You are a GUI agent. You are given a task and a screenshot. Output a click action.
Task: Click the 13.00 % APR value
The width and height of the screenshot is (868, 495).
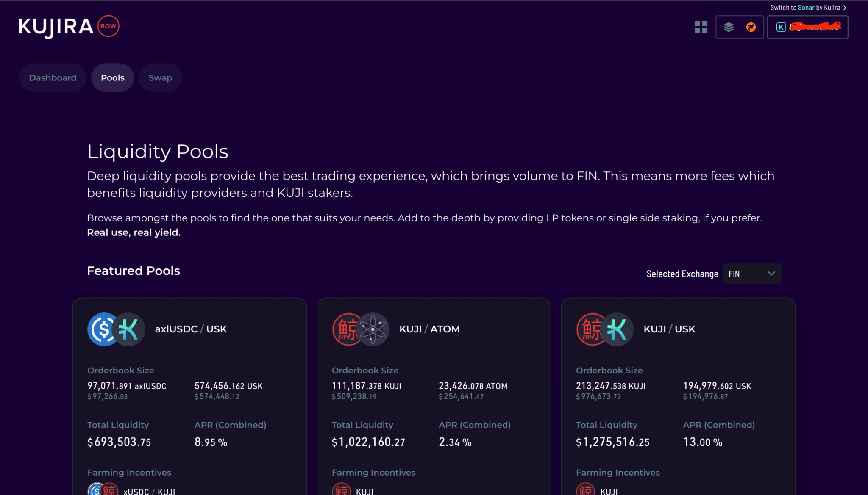703,442
